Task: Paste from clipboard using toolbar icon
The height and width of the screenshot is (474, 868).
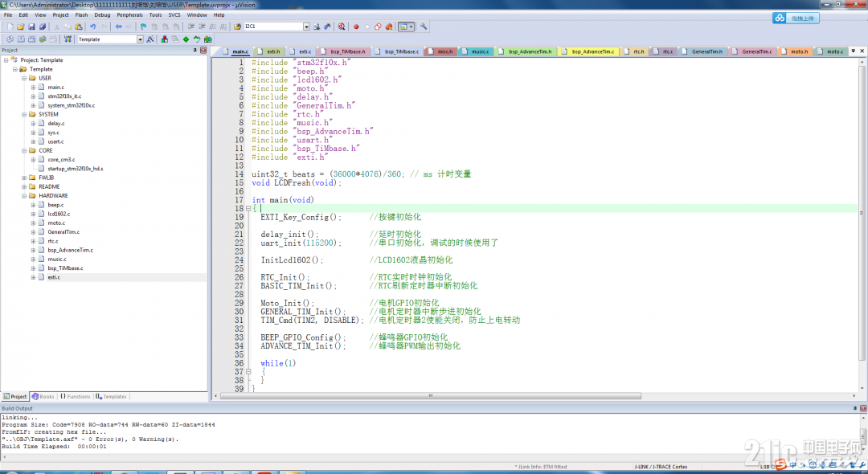Action: (x=79, y=27)
